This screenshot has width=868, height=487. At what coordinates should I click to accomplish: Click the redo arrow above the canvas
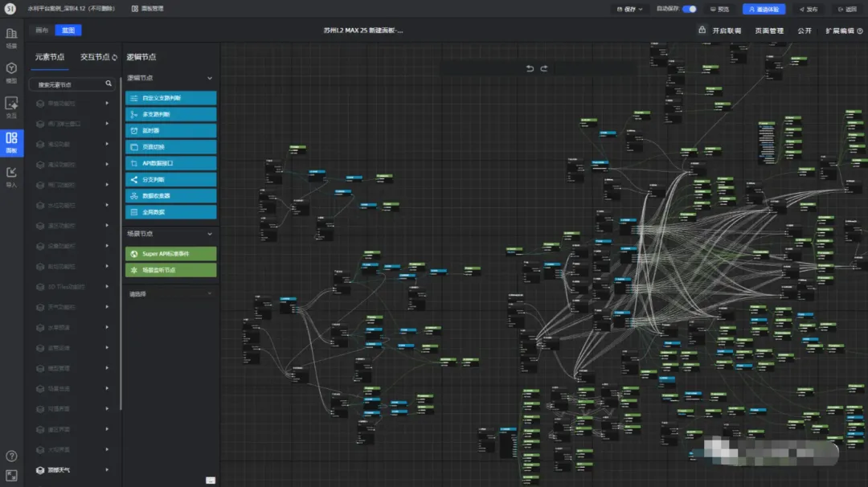point(544,68)
